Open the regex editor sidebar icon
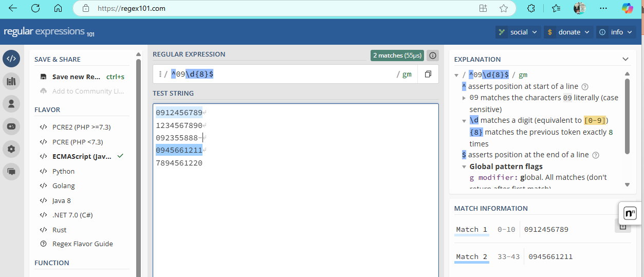This screenshot has height=277, width=644. pyautogui.click(x=11, y=59)
